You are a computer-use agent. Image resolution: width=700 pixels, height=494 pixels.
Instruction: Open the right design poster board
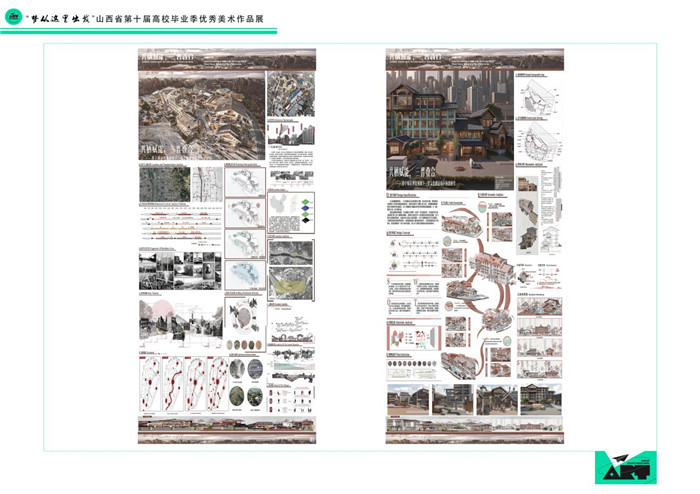(475, 245)
